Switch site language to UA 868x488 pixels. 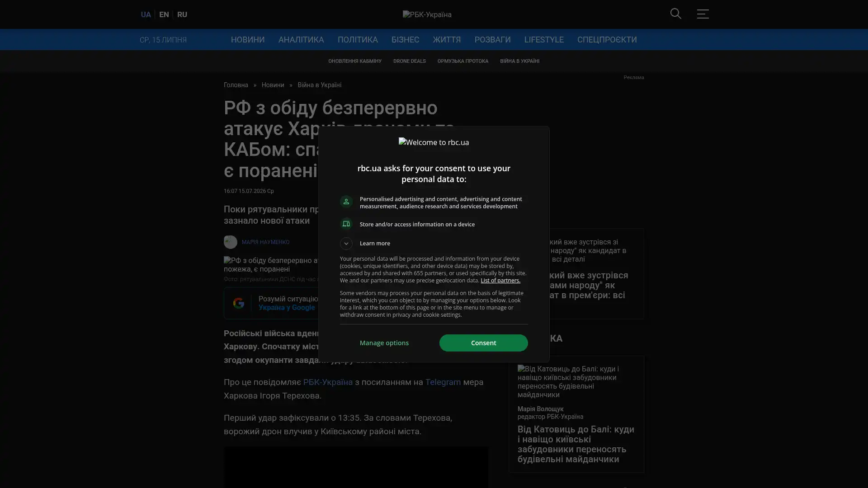point(146,14)
